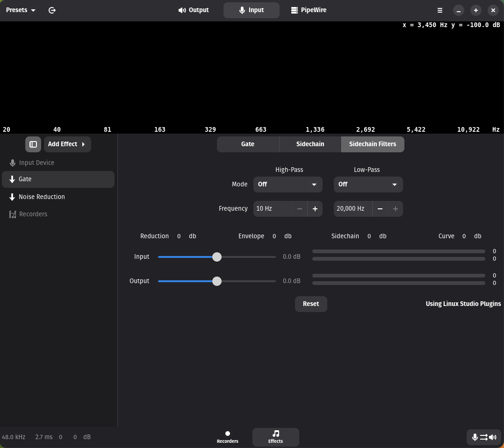Select the Gate settings tab
The width and height of the screenshot is (504, 448).
(x=248, y=144)
